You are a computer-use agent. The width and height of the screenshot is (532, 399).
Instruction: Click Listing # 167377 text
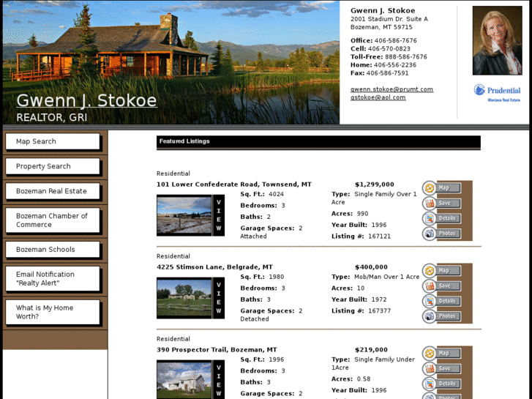tap(361, 310)
